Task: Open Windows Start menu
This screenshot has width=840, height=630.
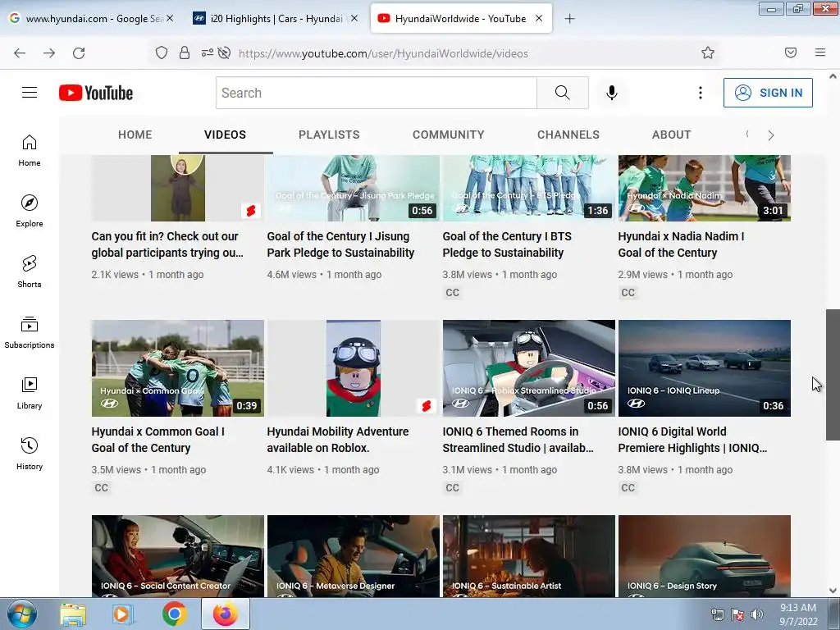Action: pyautogui.click(x=21, y=614)
